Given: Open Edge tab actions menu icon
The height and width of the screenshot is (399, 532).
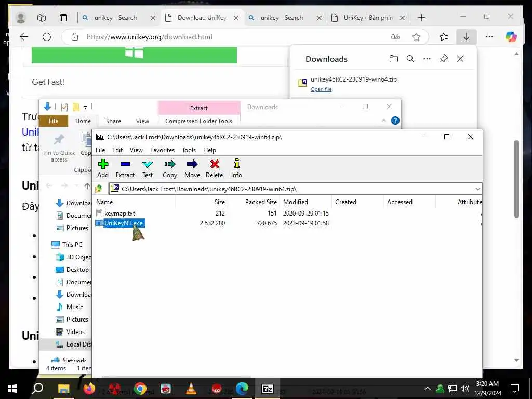Looking at the screenshot, I should [63, 18].
